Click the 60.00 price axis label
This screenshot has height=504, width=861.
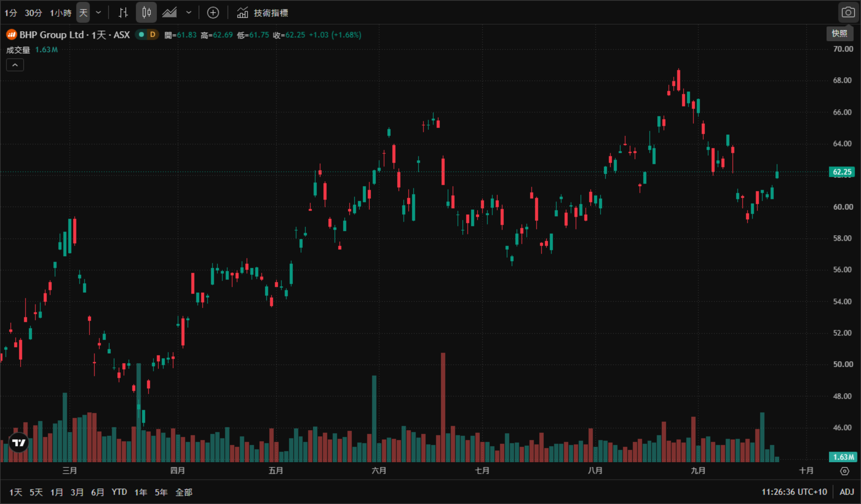(843, 207)
